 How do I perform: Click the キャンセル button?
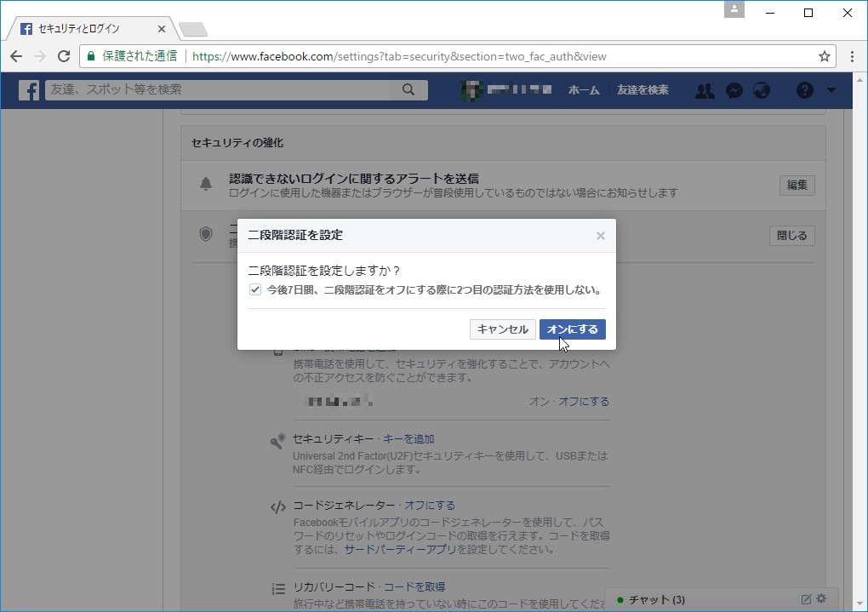coord(502,329)
